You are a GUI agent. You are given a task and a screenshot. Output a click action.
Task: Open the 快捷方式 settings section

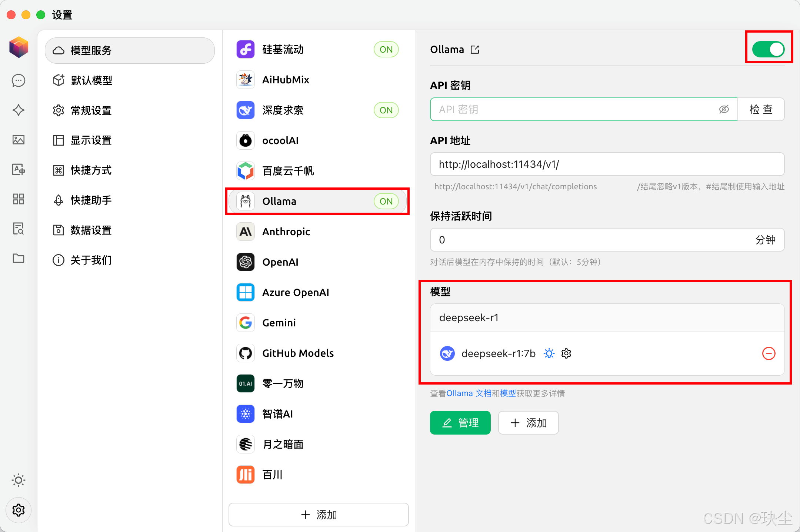(x=91, y=170)
